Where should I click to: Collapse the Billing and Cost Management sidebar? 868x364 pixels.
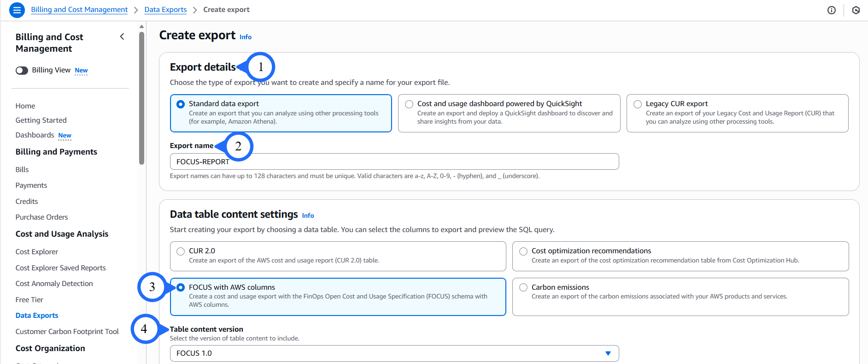click(x=122, y=37)
